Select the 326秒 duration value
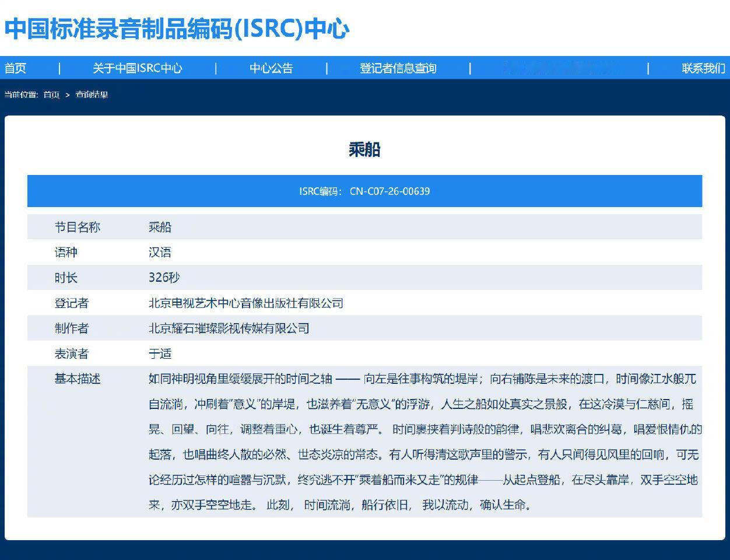Screen dimensions: 730x560 pos(164,278)
